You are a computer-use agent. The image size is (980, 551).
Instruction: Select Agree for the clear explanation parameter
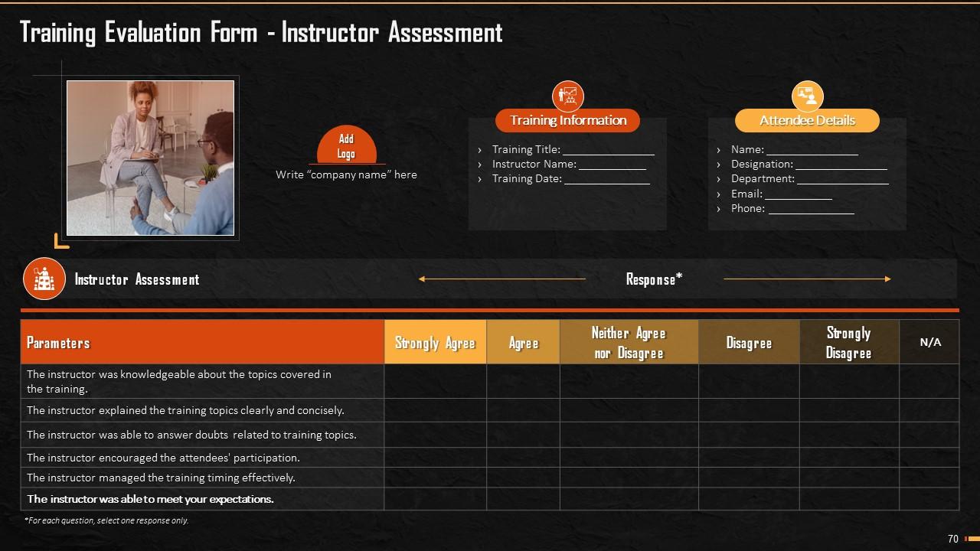pyautogui.click(x=523, y=410)
